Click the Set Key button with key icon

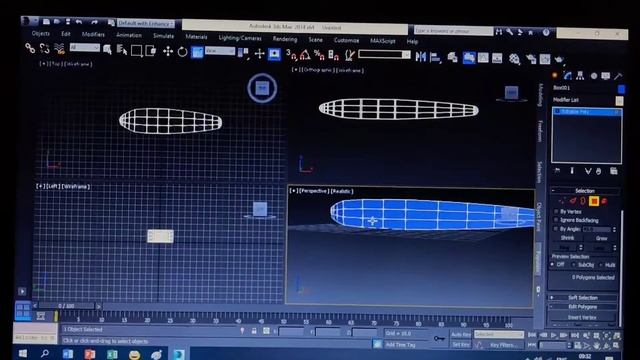point(439,339)
